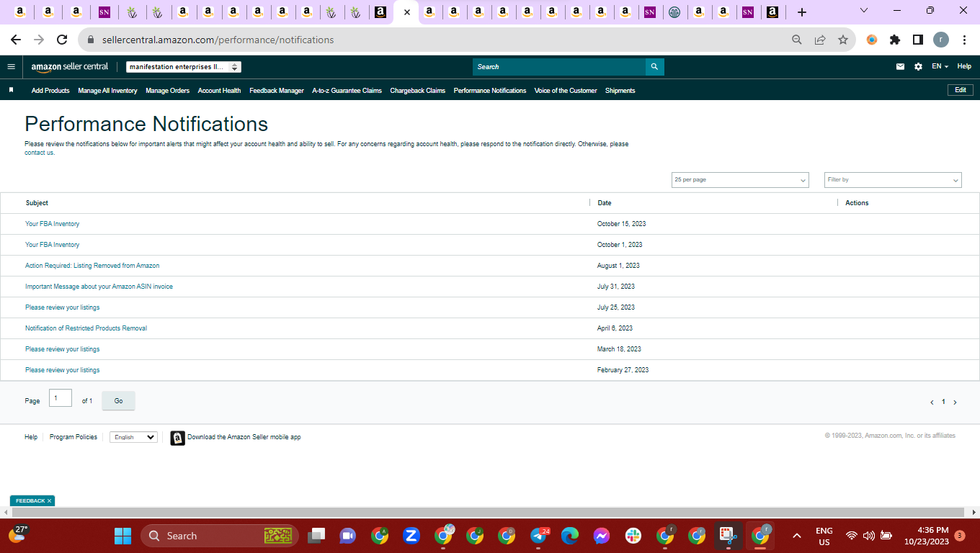Open the Help link in header

coord(964,66)
